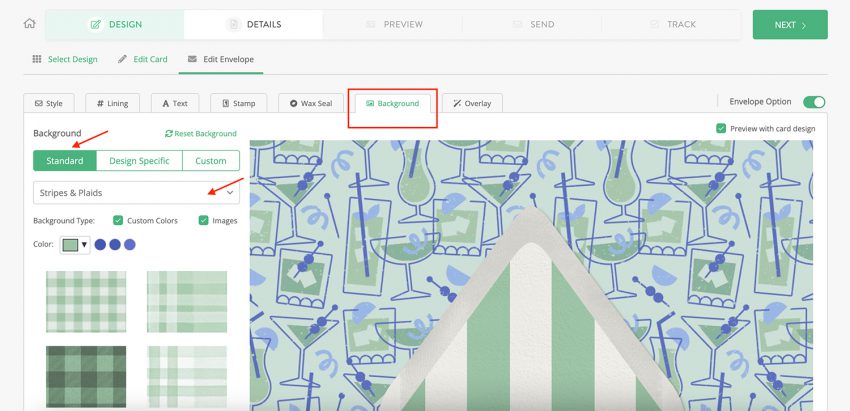
Task: Open the Stamp tab
Action: coord(238,103)
